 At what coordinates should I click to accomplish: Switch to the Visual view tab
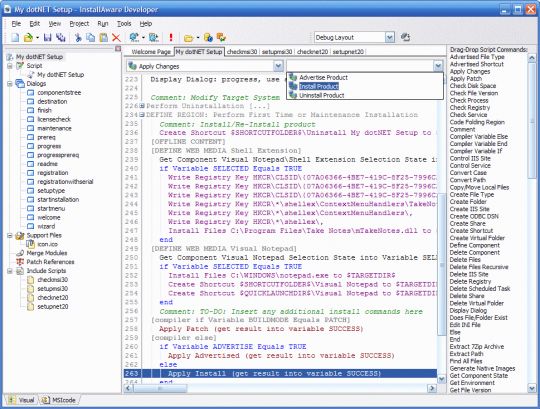coord(22,400)
